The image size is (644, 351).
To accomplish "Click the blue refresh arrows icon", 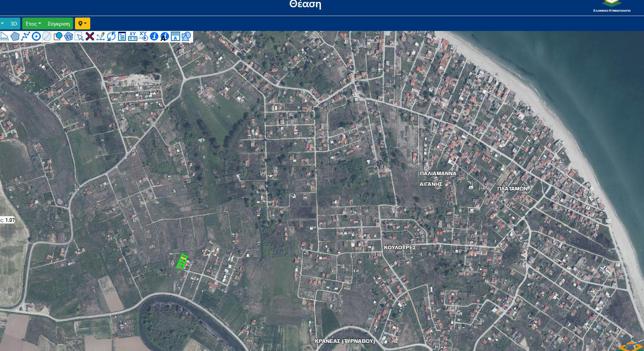I will coord(111,36).
